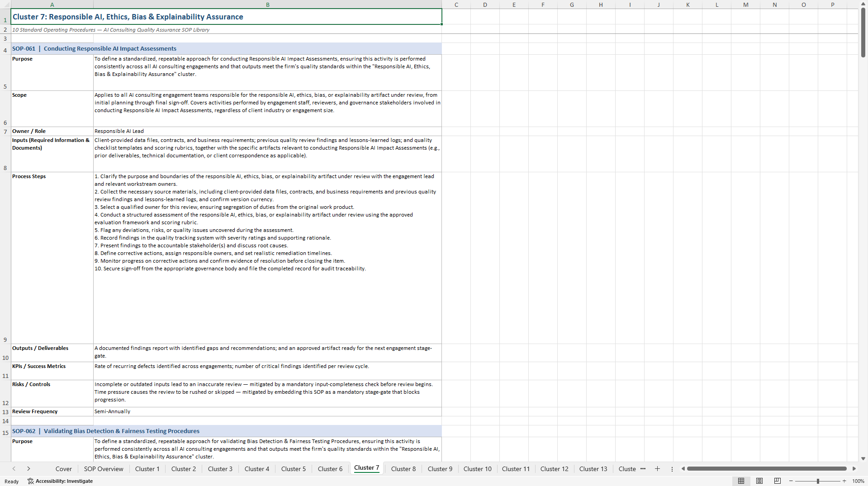This screenshot has height=486, width=868.
Task: Select 'KPIs / Success Metrics' label cell
Action: point(52,371)
